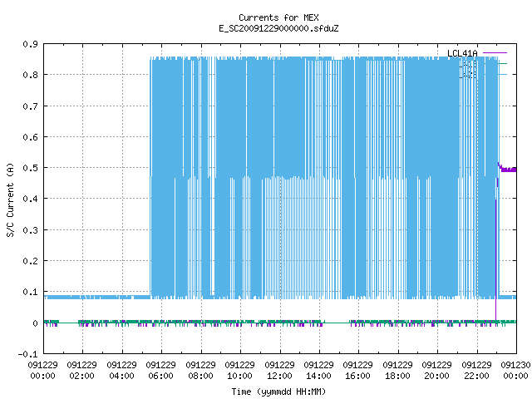Click the x-axis tick label '04:00'

(121, 376)
